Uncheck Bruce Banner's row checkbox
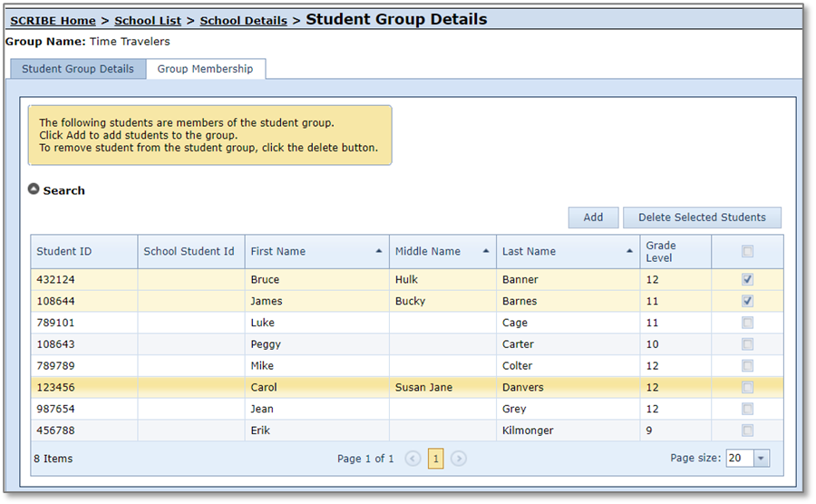 coord(747,279)
